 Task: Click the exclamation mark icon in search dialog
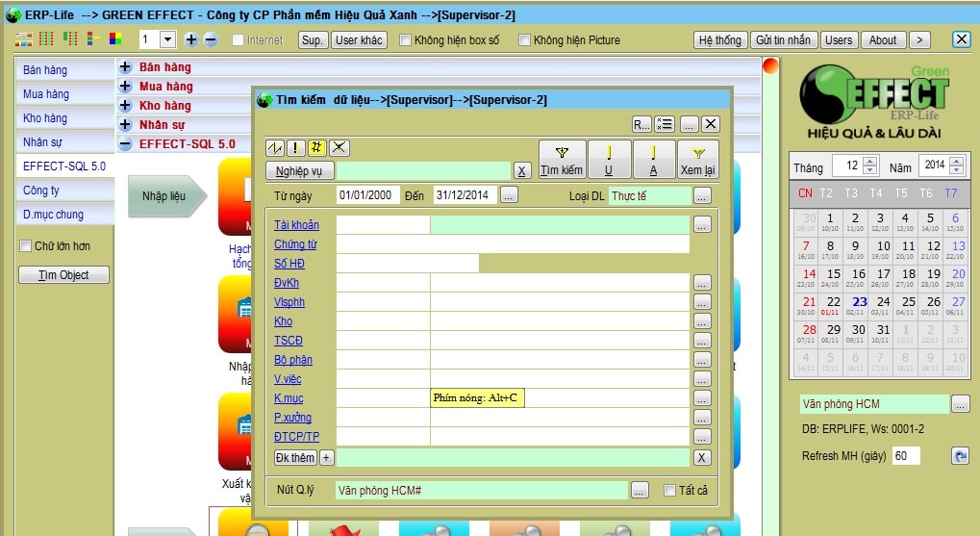coord(296,147)
